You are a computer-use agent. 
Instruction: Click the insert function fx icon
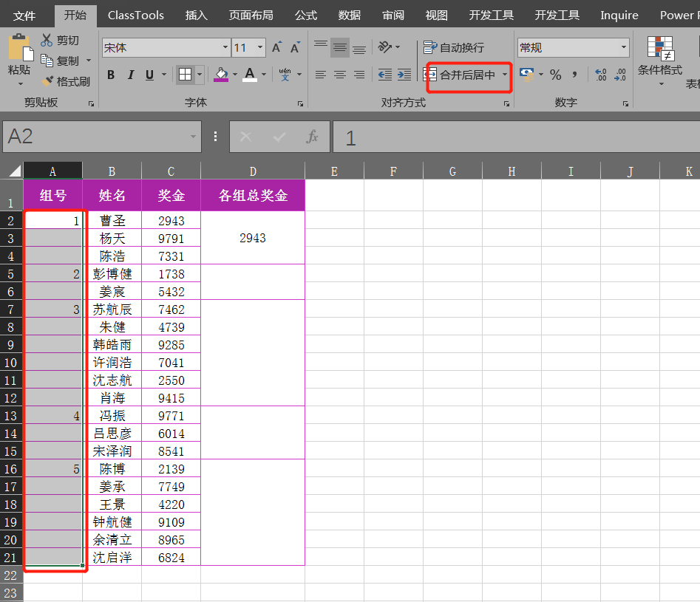click(312, 137)
